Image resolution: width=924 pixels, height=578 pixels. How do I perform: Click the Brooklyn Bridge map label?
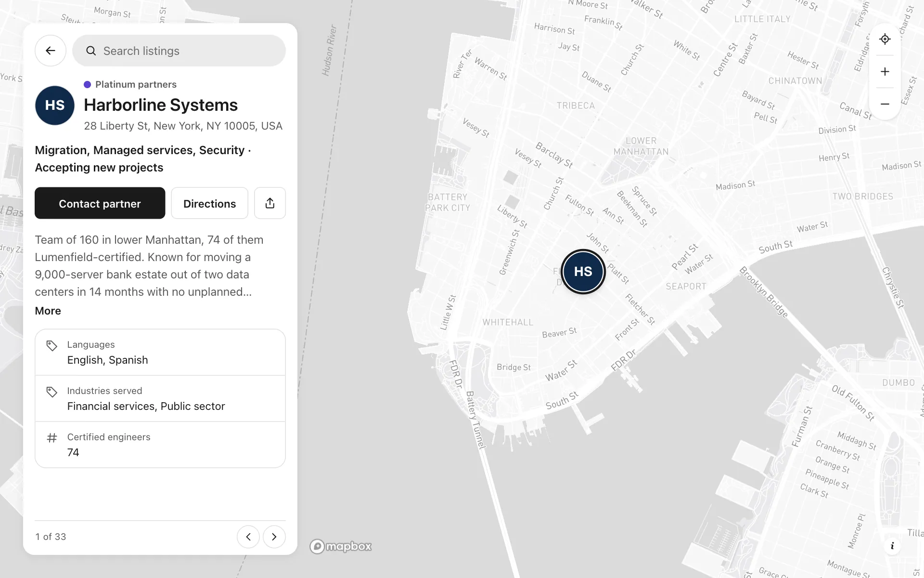[x=764, y=292]
